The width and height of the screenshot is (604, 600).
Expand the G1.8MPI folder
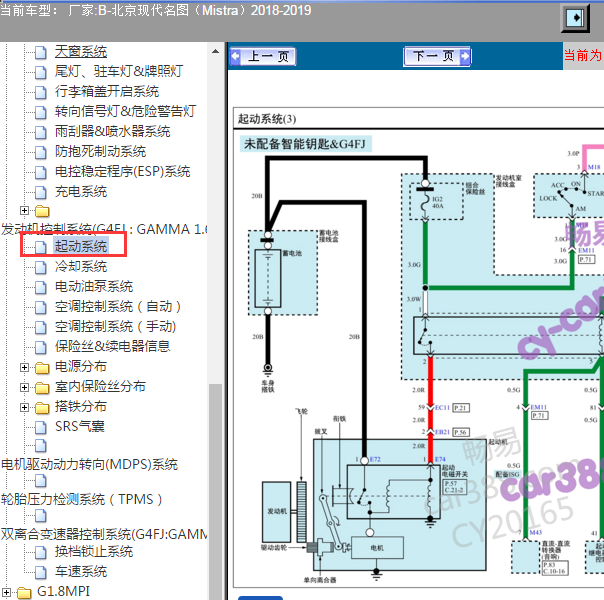click(x=7, y=592)
